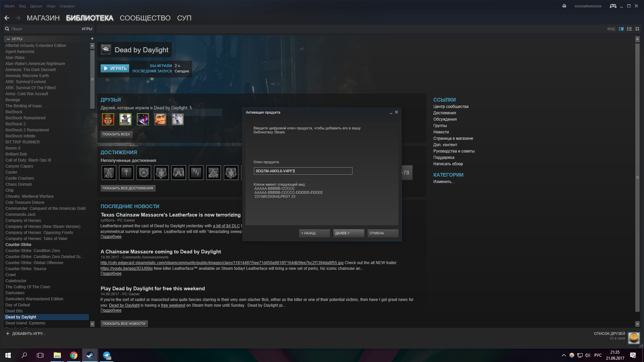This screenshot has width=644, height=362.
Task: Open first friend avatar with red face
Action: [x=108, y=119]
